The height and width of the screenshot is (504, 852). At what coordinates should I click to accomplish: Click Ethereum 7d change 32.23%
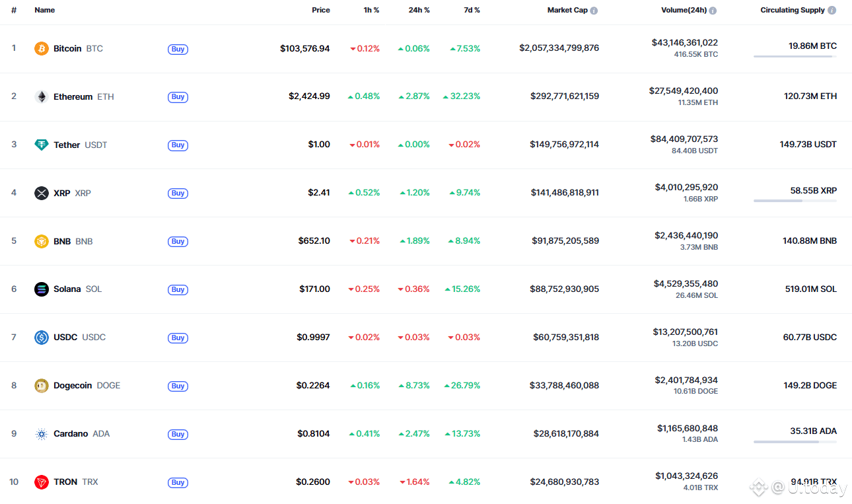tap(462, 96)
